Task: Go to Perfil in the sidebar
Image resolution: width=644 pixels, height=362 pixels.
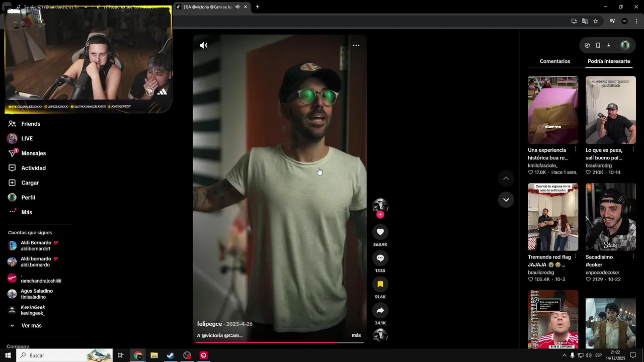Action: pyautogui.click(x=28, y=198)
